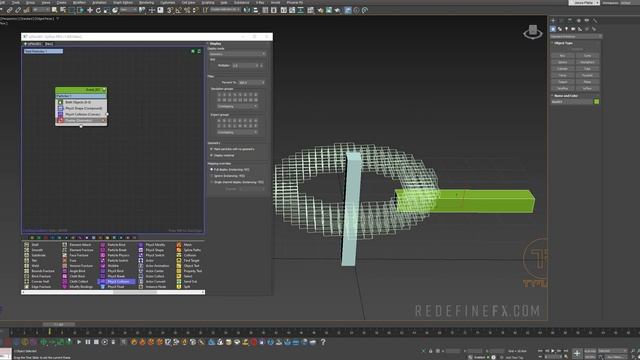Viewport: 640px width, 360px height.
Task: Open the help question mark icon
Action: (x=323, y=342)
